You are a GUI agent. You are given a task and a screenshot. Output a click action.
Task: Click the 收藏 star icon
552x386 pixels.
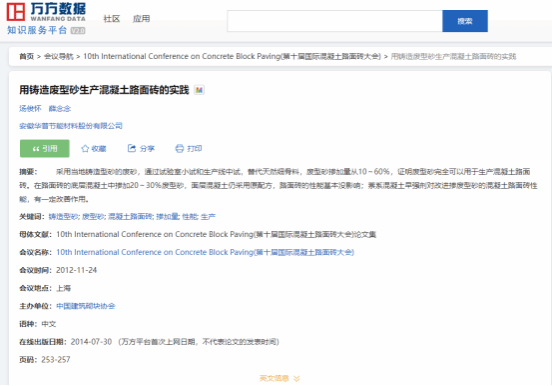click(x=85, y=149)
